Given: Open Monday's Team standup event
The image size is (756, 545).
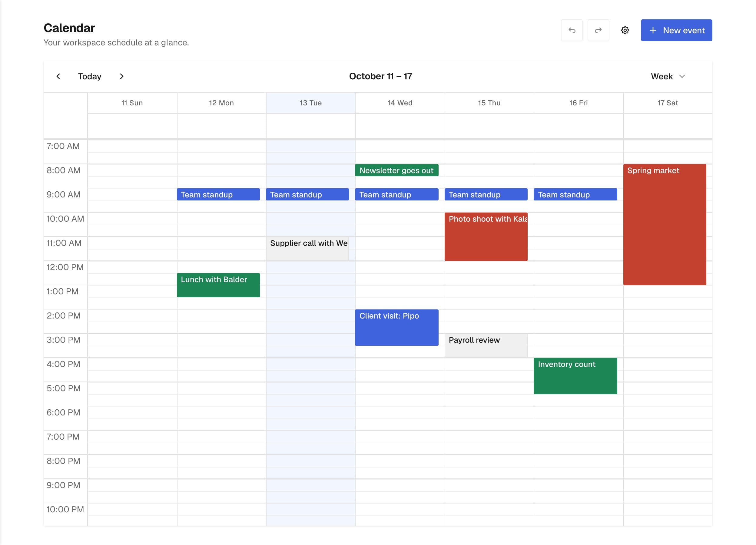Looking at the screenshot, I should coord(218,195).
